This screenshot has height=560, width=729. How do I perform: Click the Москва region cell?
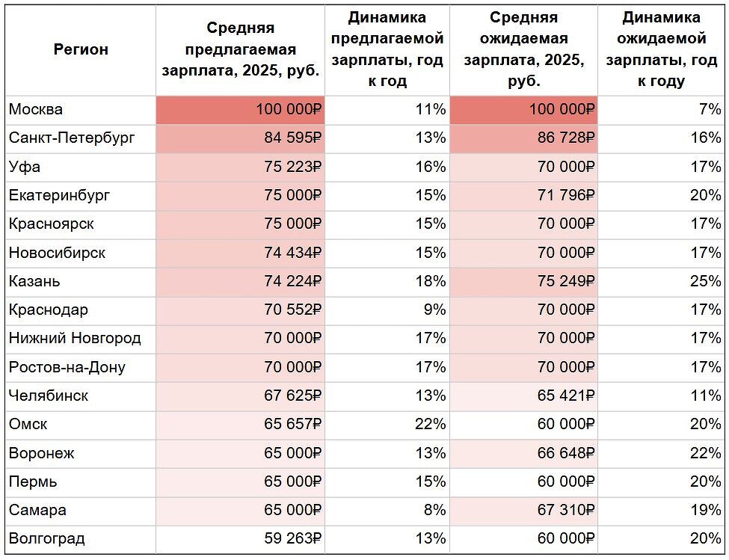click(81, 110)
